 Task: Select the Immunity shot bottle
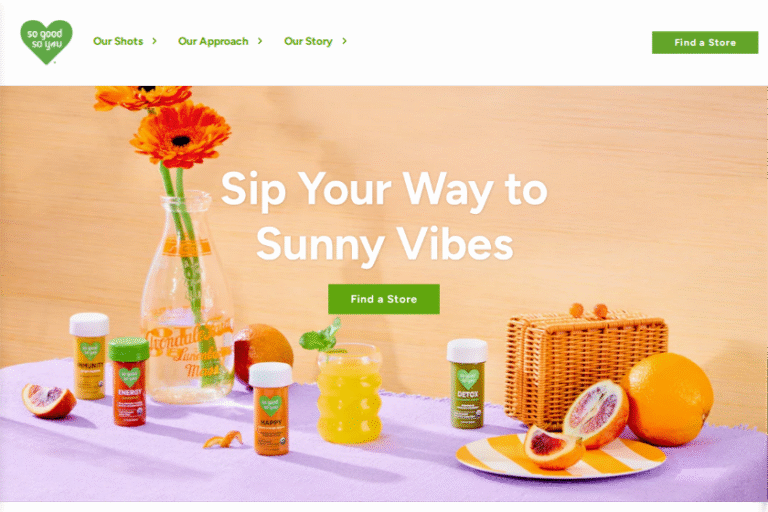[90, 355]
